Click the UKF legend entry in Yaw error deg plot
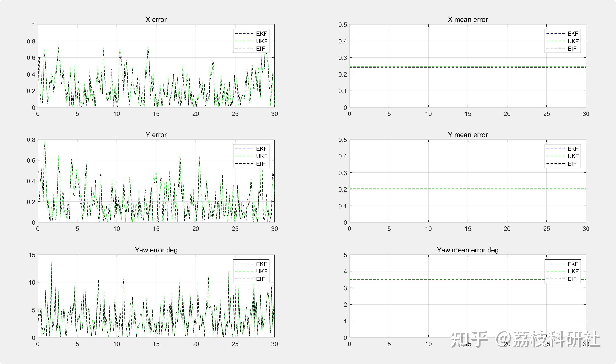The height and width of the screenshot is (364, 616). [261, 271]
